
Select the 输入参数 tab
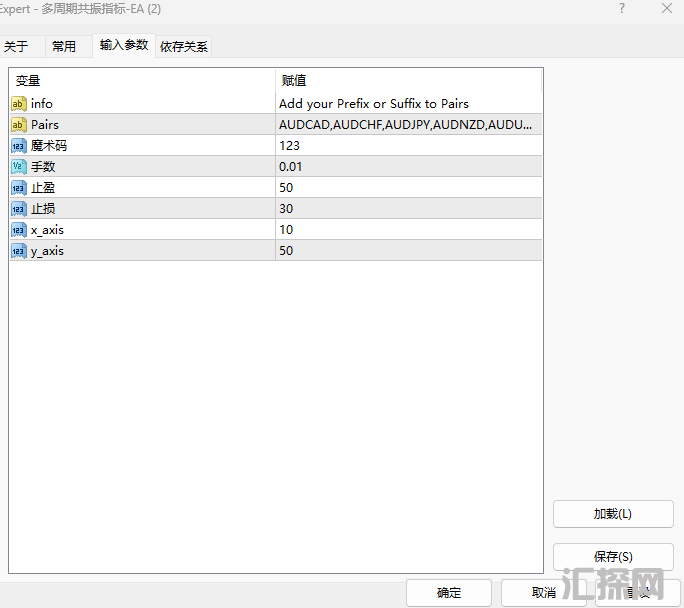[x=124, y=45]
